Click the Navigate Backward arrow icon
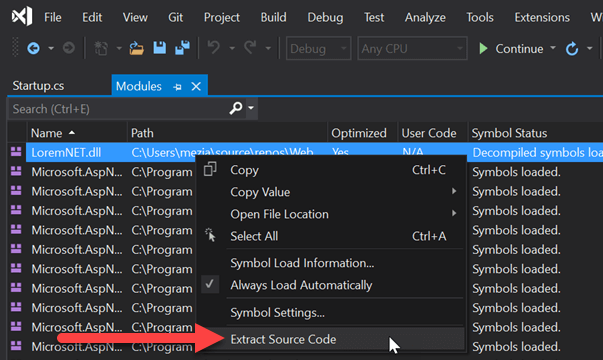The image size is (603, 360). [x=33, y=48]
